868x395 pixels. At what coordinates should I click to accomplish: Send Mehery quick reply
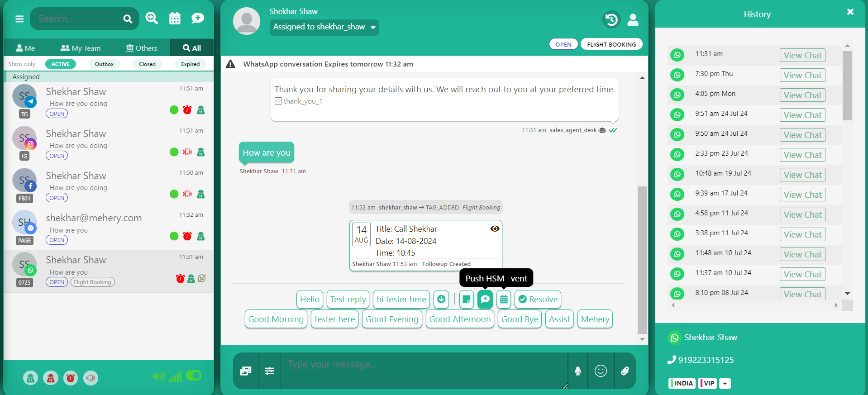click(x=595, y=319)
